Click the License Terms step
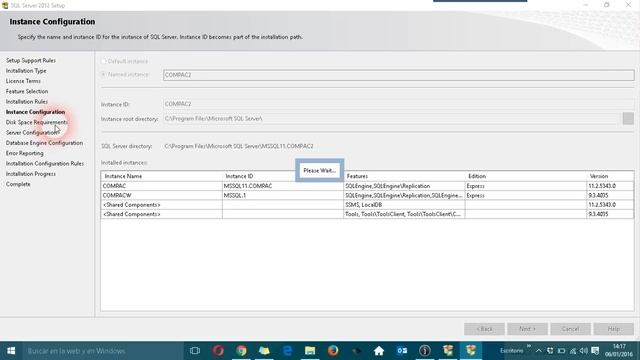The height and width of the screenshot is (360, 640). (23, 81)
